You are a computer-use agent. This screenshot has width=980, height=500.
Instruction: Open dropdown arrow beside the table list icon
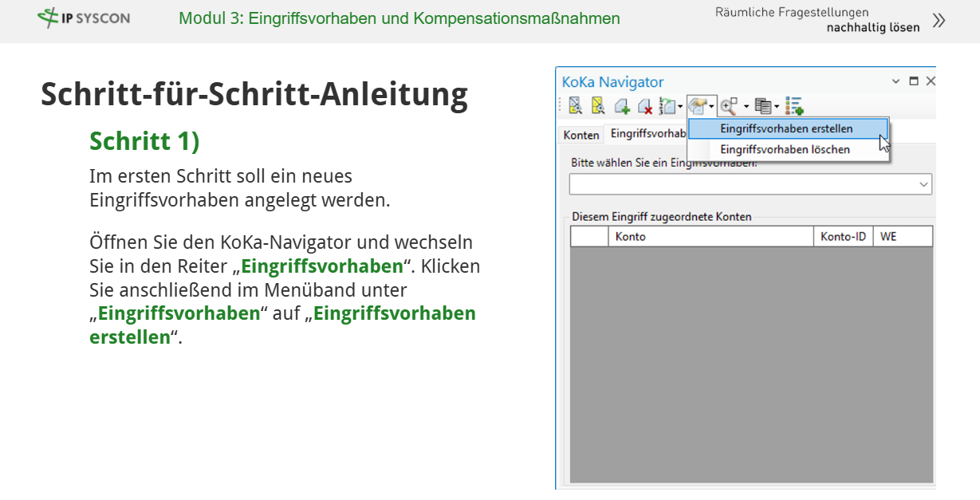coord(777,106)
